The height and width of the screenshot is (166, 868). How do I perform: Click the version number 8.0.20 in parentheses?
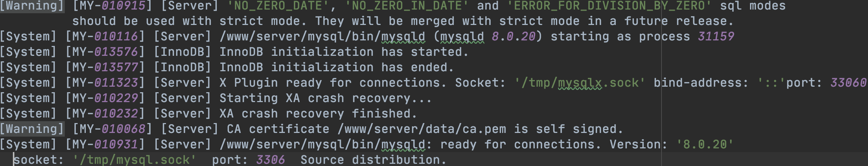pos(514,36)
